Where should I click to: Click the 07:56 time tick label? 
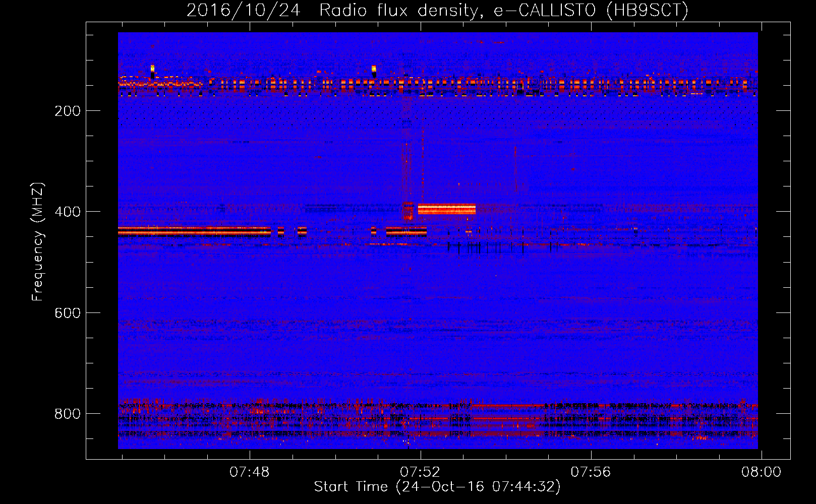click(591, 472)
